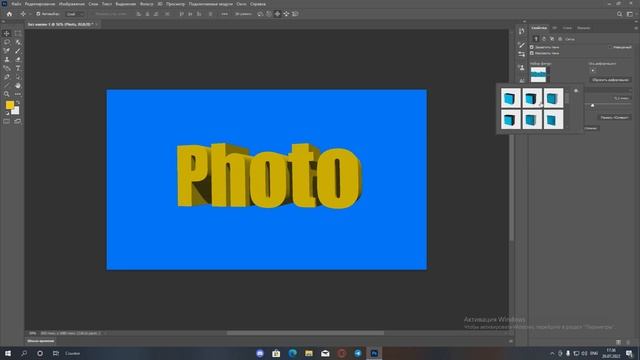Open the Файл menu

click(x=16, y=4)
